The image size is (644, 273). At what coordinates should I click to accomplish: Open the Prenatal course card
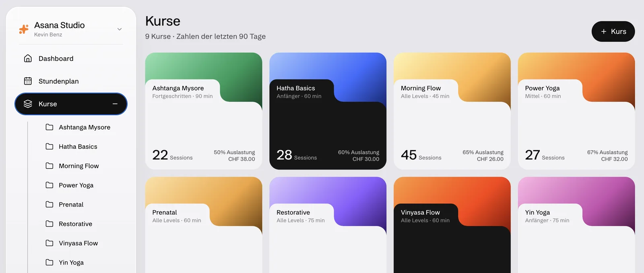click(x=204, y=225)
